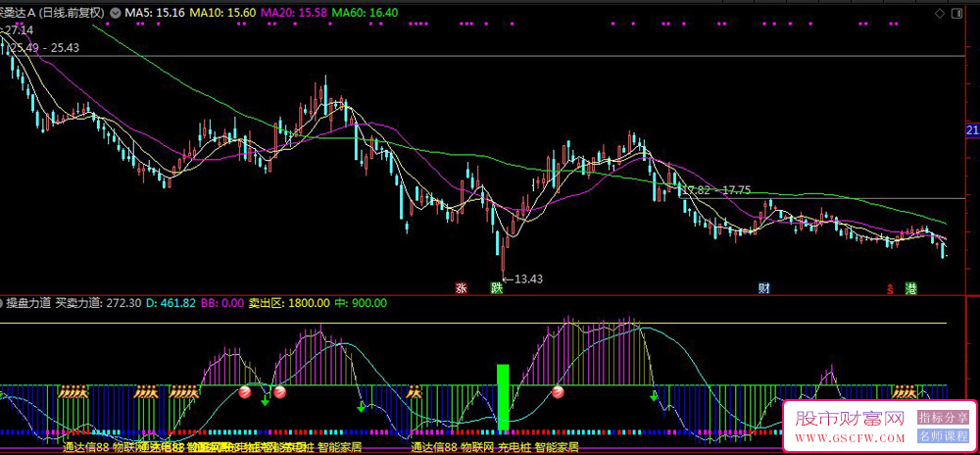Click the diamond icon at chart top-right
This screenshot has height=455, width=980.
pyautogui.click(x=940, y=12)
